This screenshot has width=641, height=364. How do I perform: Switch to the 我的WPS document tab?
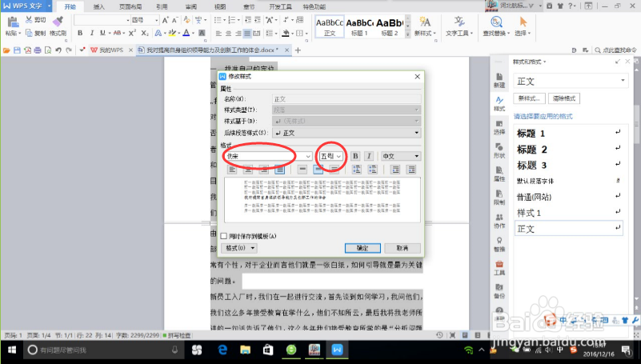pos(111,50)
